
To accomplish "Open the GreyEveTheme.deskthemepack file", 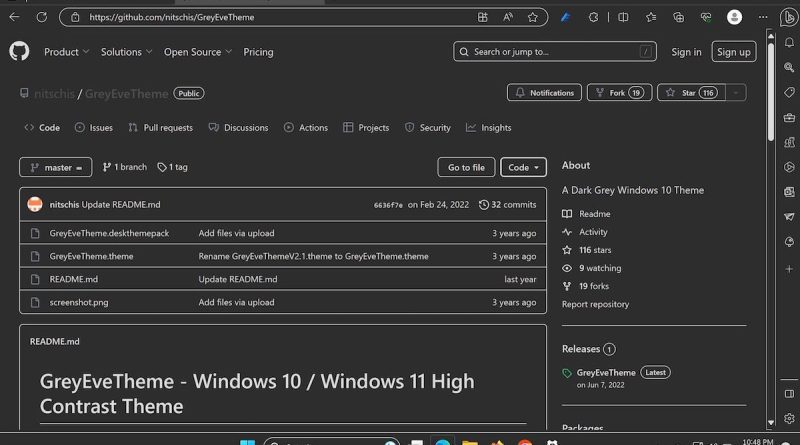I will [109, 233].
